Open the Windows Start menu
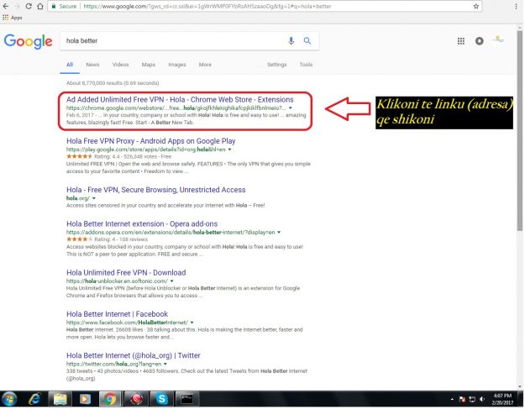 (x=9, y=399)
